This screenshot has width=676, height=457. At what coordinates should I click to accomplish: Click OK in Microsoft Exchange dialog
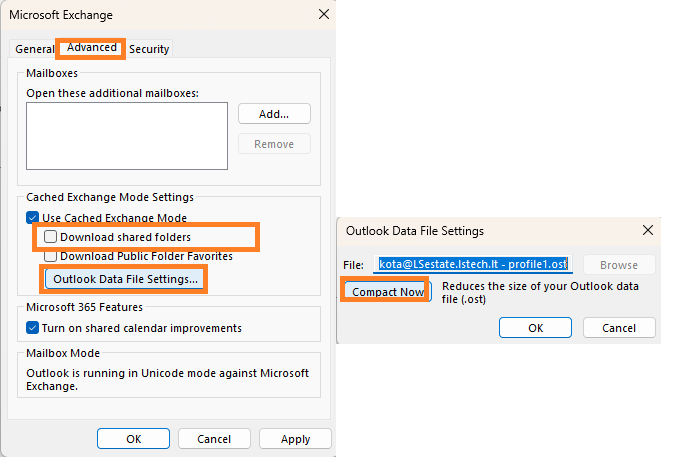133,439
